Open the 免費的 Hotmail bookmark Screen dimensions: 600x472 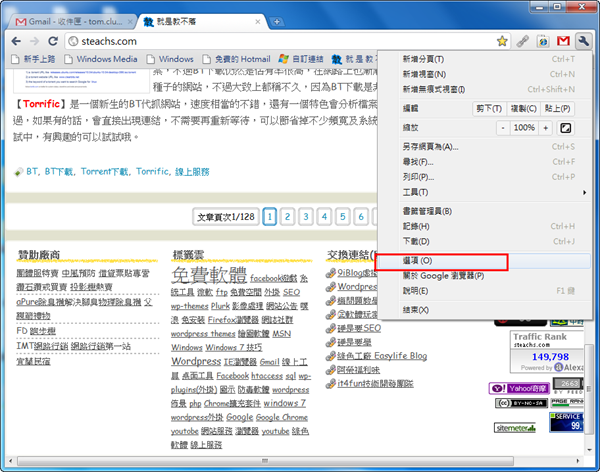pyautogui.click(x=236, y=59)
